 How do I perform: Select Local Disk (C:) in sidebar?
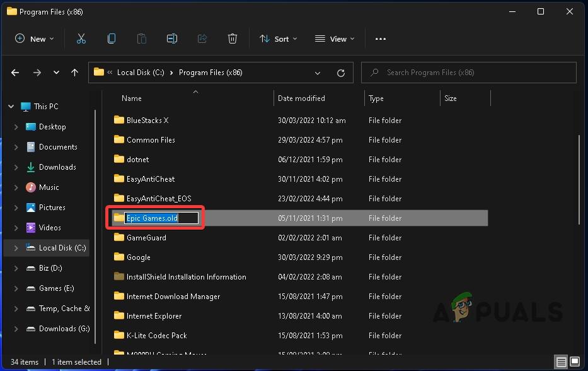[x=62, y=248]
